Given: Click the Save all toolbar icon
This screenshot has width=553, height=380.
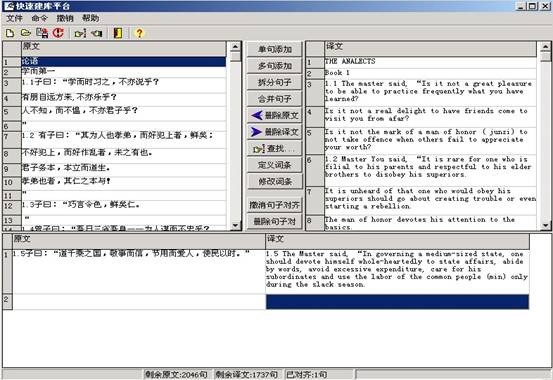Looking at the screenshot, I should [x=42, y=33].
